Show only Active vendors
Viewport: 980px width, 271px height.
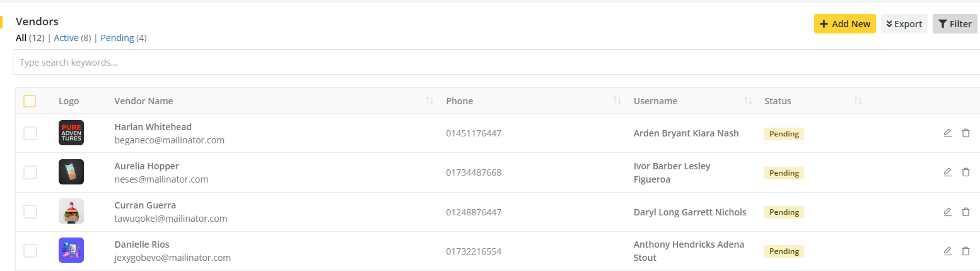pyautogui.click(x=66, y=38)
